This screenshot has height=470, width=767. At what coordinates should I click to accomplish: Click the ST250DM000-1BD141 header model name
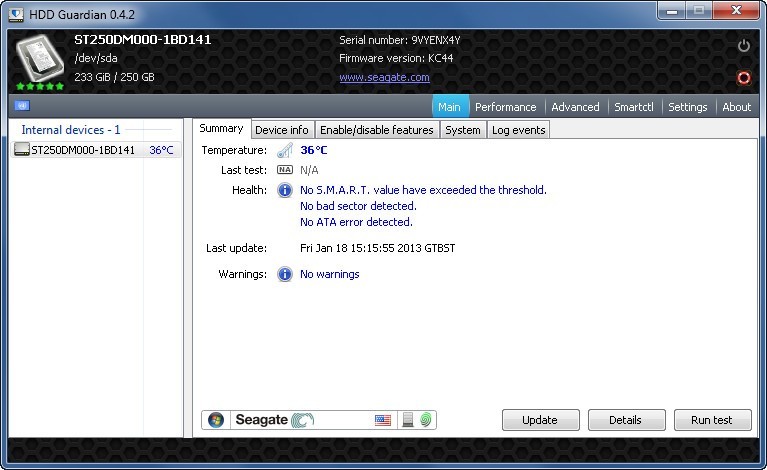click(x=143, y=40)
